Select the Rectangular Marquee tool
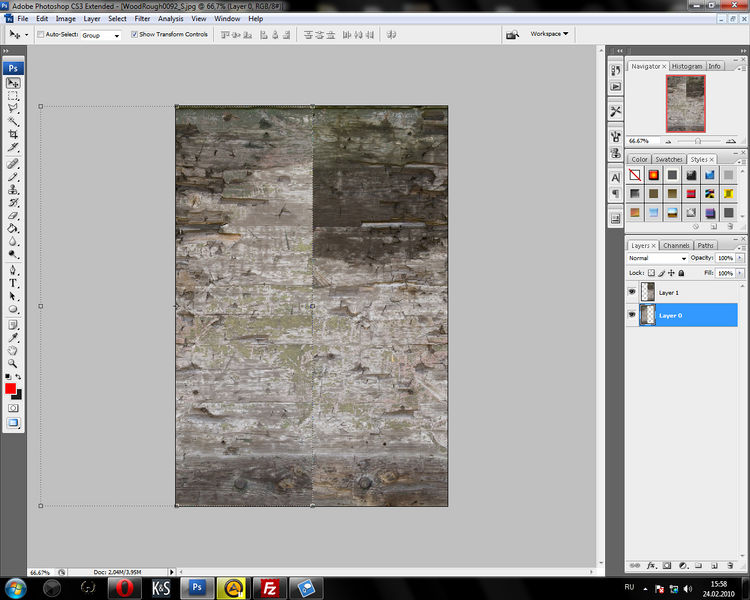The height and width of the screenshot is (600, 750). (x=13, y=96)
